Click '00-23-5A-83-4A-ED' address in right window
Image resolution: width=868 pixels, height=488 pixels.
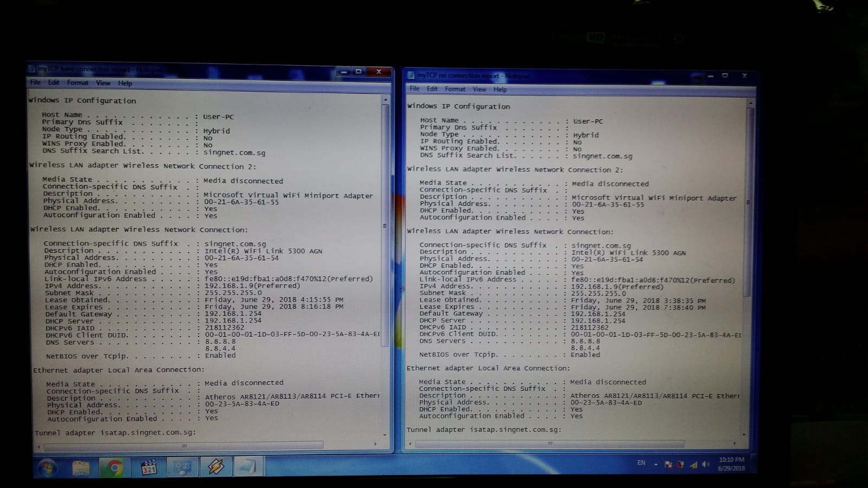point(606,403)
